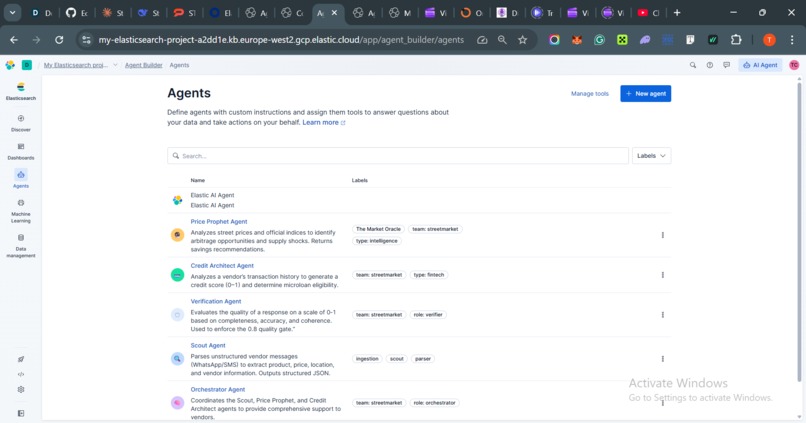Open a new browser tab
806x423 pixels.
[677, 13]
